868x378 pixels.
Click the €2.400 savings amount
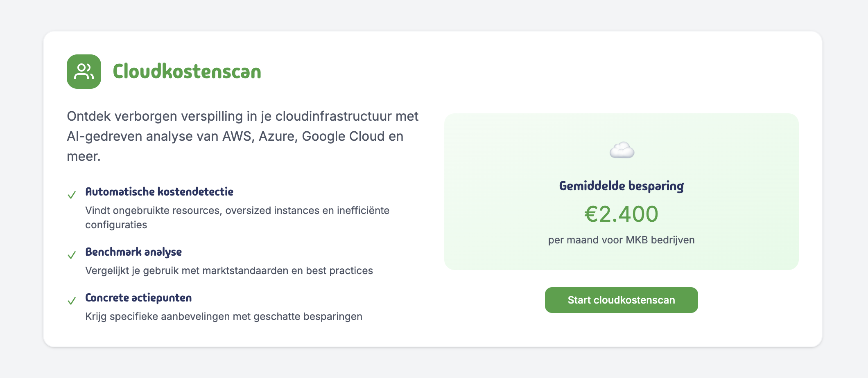[622, 214]
